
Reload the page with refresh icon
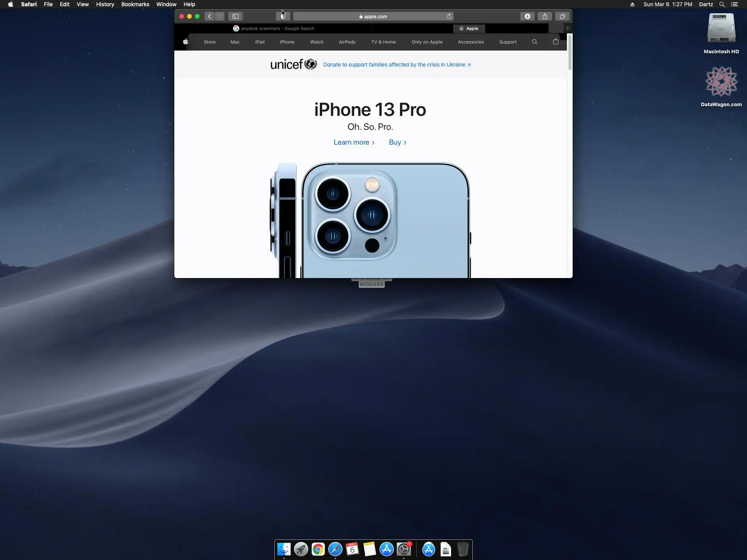[x=449, y=16]
